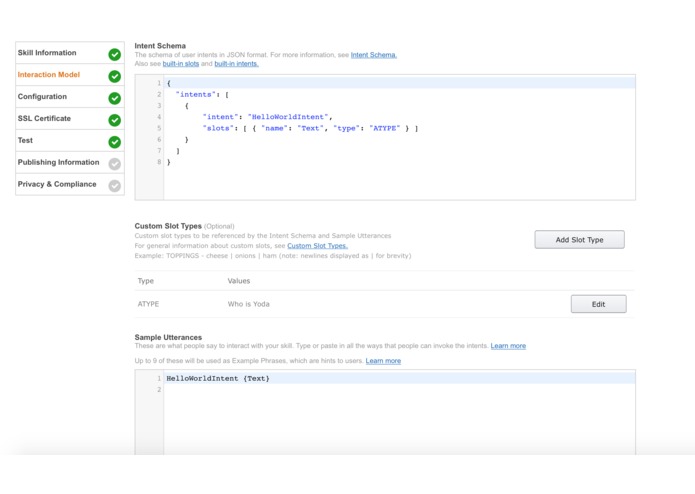Click the ATYPE cell in slot table
This screenshot has width=695, height=494.
pos(148,304)
